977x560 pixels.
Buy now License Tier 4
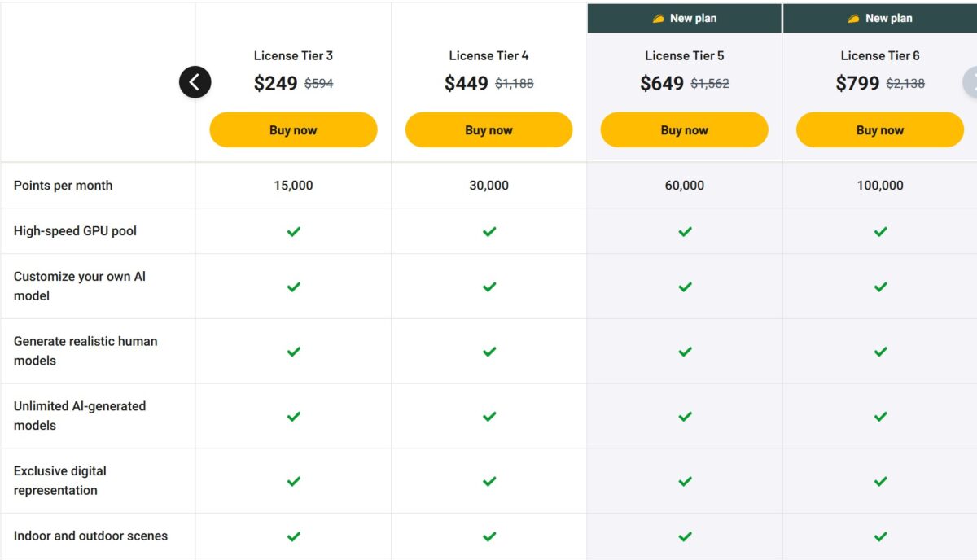click(488, 130)
